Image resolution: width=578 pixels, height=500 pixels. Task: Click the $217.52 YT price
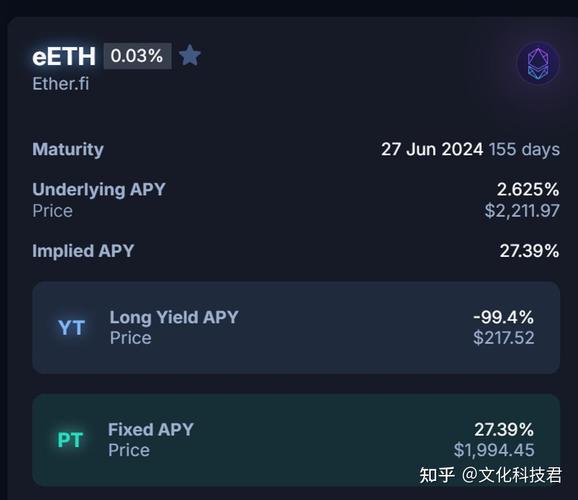[x=504, y=338]
